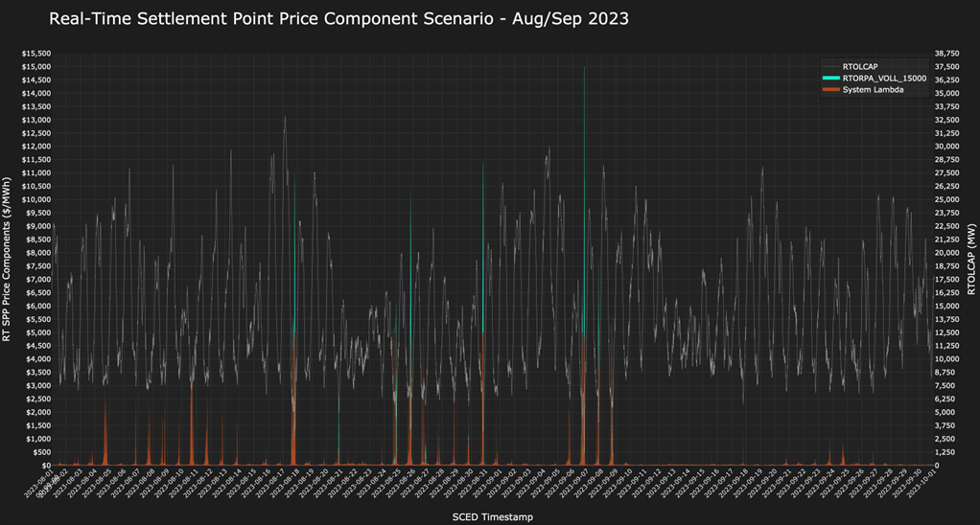The height and width of the screenshot is (525, 980).
Task: Click the gray RTOLCAP legend line marker
Action: [x=830, y=66]
